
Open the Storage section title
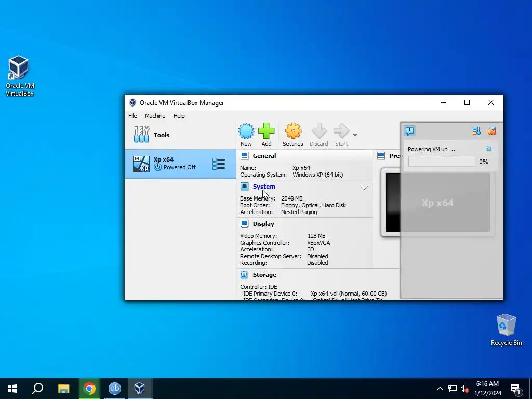[x=264, y=275]
